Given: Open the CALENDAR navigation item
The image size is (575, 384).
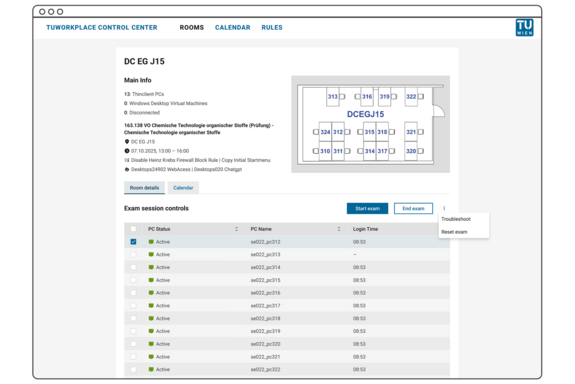Looking at the screenshot, I should [232, 28].
